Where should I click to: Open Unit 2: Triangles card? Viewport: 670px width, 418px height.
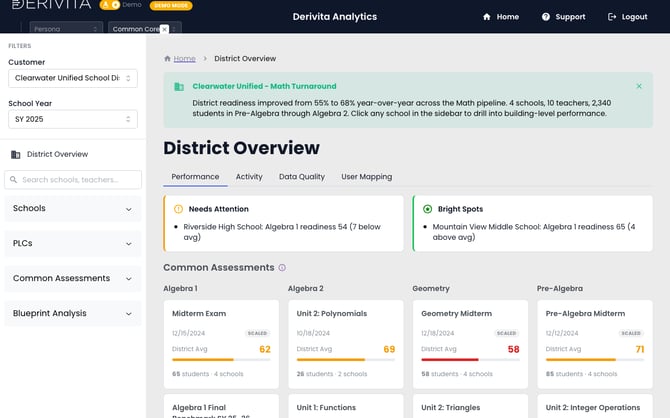click(470, 406)
